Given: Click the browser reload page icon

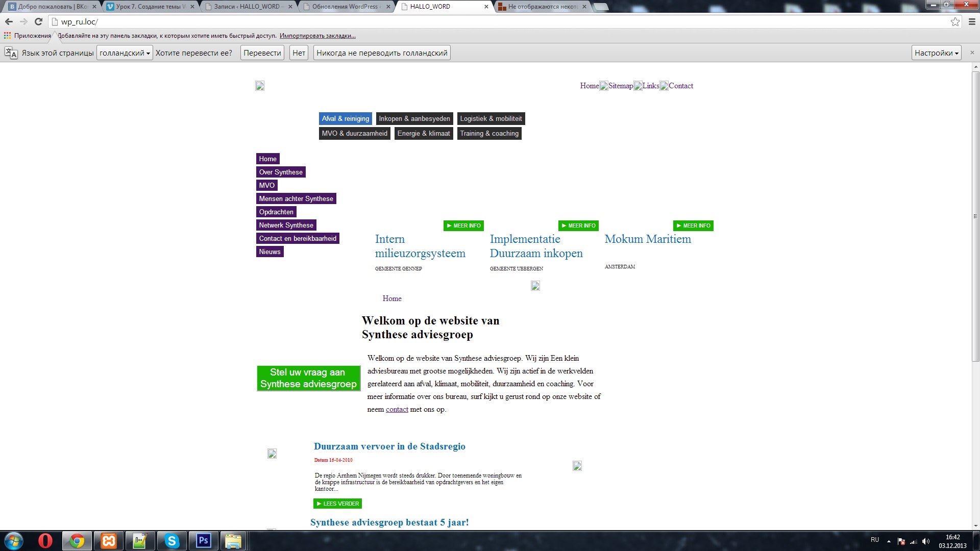Looking at the screenshot, I should (38, 21).
